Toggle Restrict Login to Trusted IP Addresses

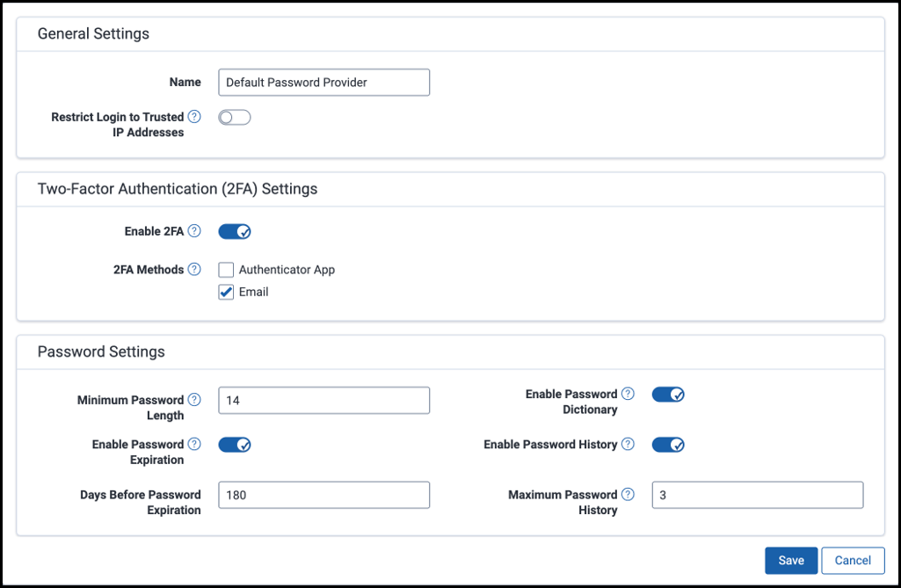[x=235, y=117]
